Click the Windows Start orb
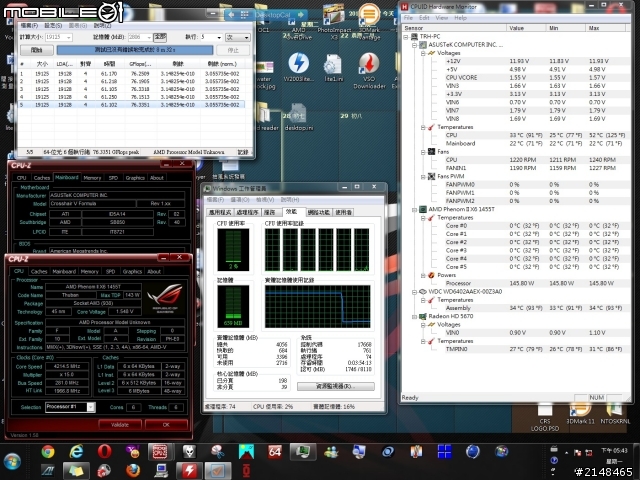Screen dimensions: 640x480 (x=12, y=462)
